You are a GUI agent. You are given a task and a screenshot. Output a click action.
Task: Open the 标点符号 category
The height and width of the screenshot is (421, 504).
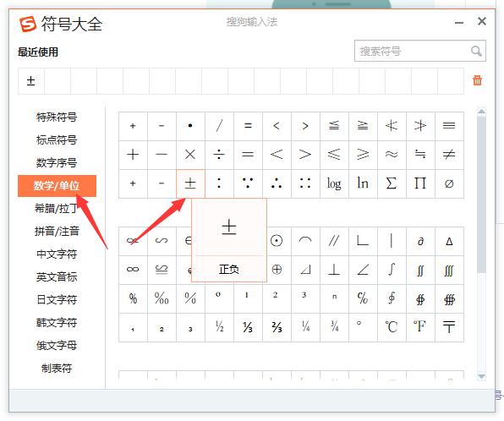tap(57, 139)
